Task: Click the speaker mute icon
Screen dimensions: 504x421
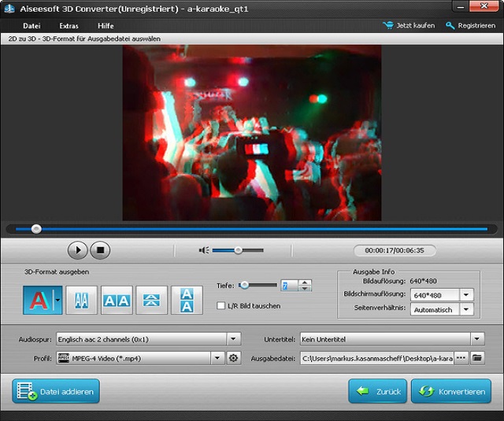Action: 204,250
